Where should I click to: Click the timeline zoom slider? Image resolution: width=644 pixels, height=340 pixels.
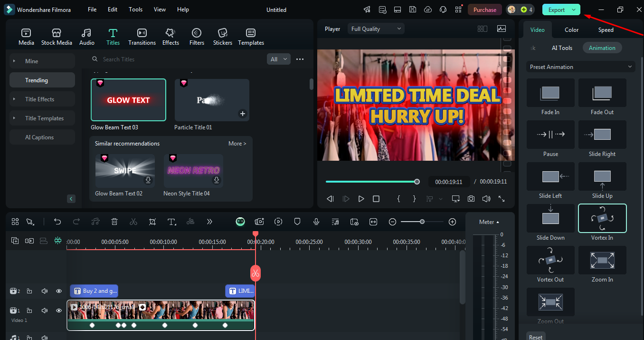pyautogui.click(x=422, y=222)
